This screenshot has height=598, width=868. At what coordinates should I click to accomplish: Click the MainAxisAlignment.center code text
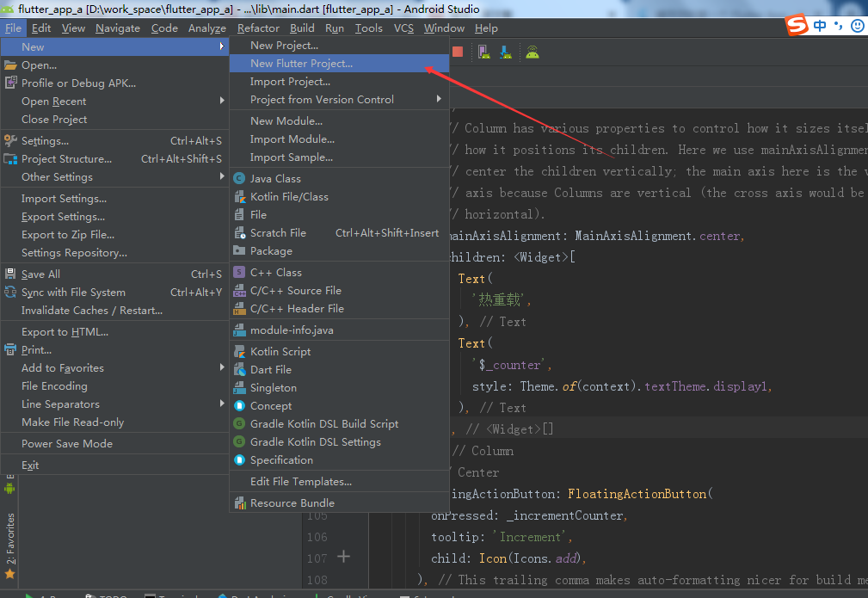point(657,236)
